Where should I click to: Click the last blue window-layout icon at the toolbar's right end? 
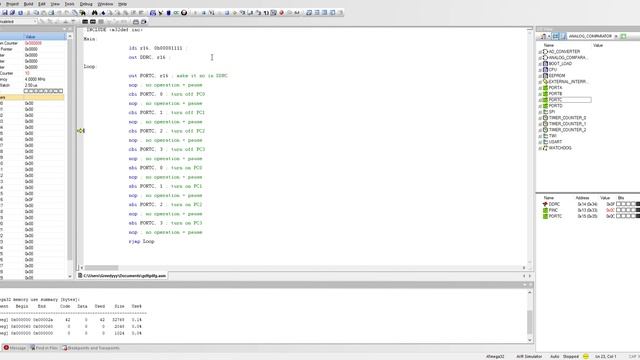click(x=332, y=13)
